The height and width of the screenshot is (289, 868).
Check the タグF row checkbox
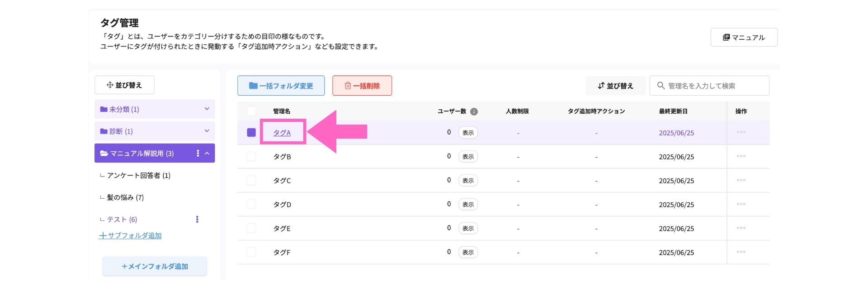[x=251, y=252]
